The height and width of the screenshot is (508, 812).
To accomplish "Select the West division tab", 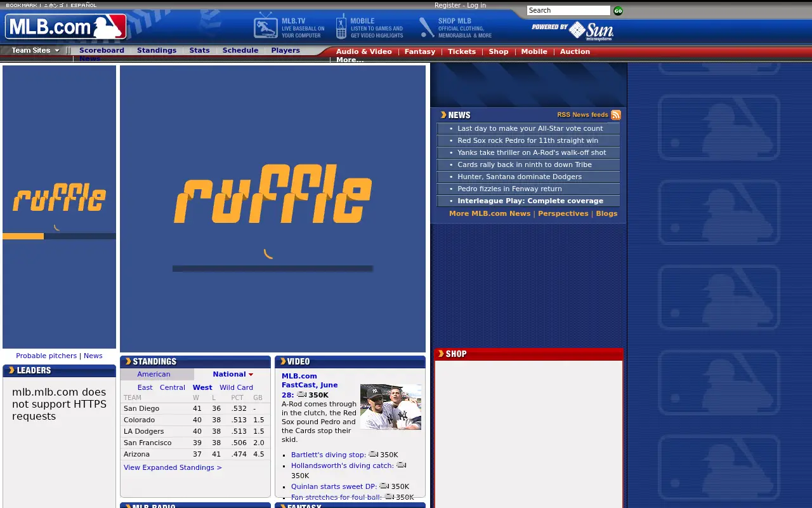I will click(x=202, y=387).
